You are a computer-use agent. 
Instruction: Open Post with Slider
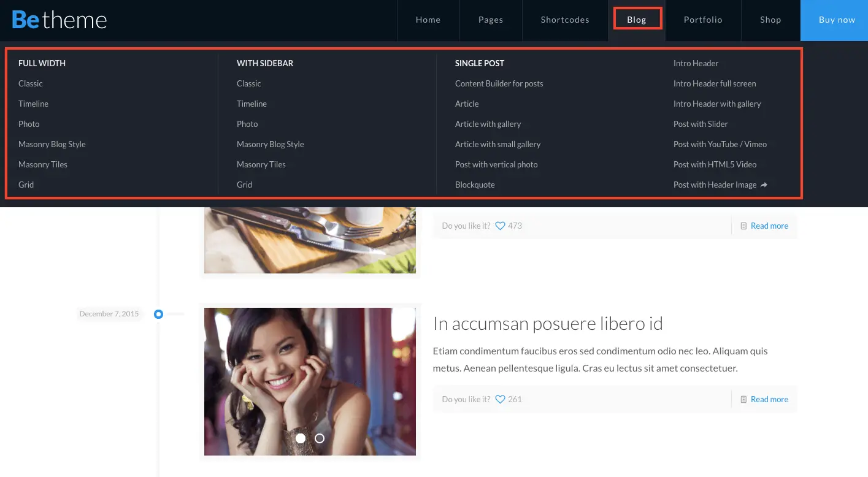click(701, 124)
